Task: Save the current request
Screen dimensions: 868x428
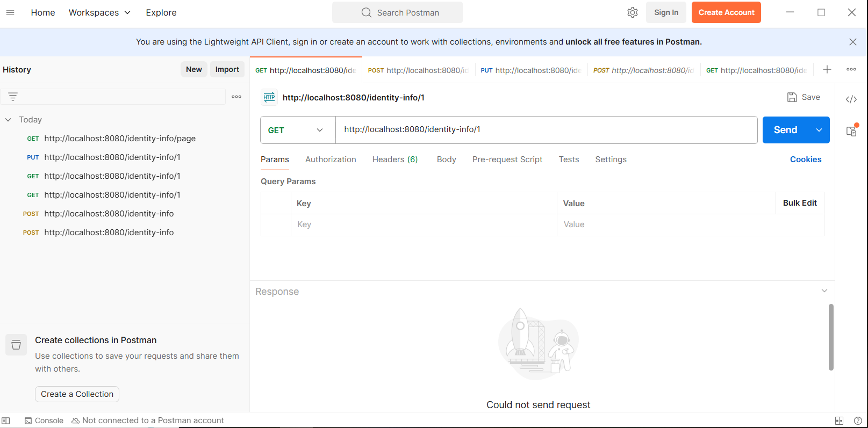Action: pos(804,97)
